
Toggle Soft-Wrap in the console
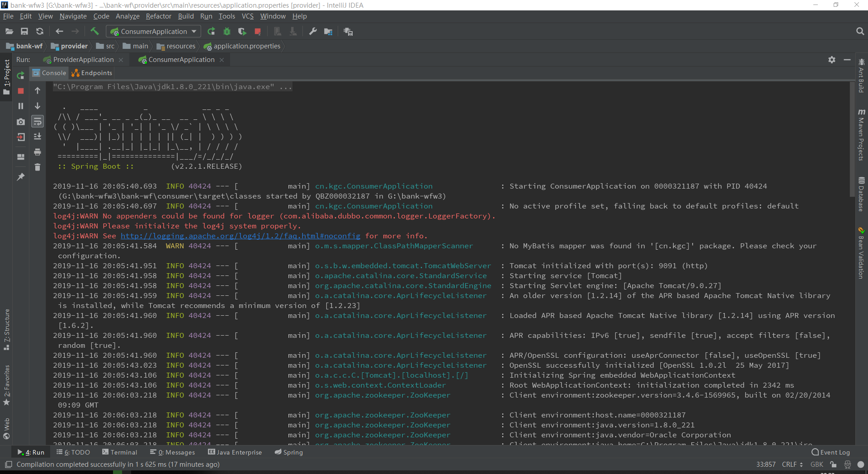[38, 121]
